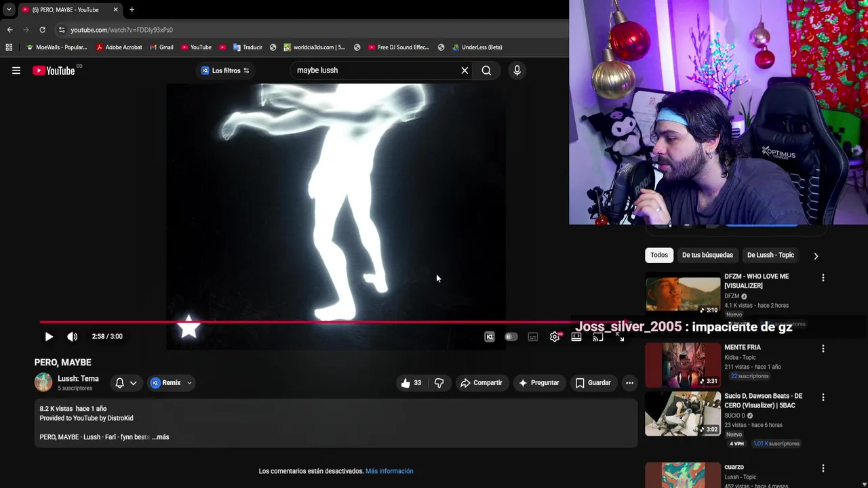Click the cuarzo video title
Viewport: 868px width, 488px height.
[x=734, y=467]
